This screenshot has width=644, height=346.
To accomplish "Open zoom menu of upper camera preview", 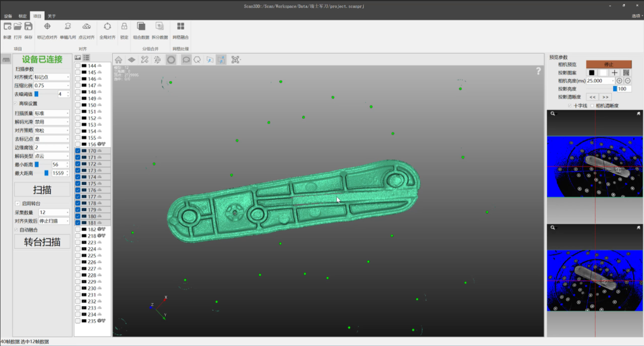I will pyautogui.click(x=553, y=113).
